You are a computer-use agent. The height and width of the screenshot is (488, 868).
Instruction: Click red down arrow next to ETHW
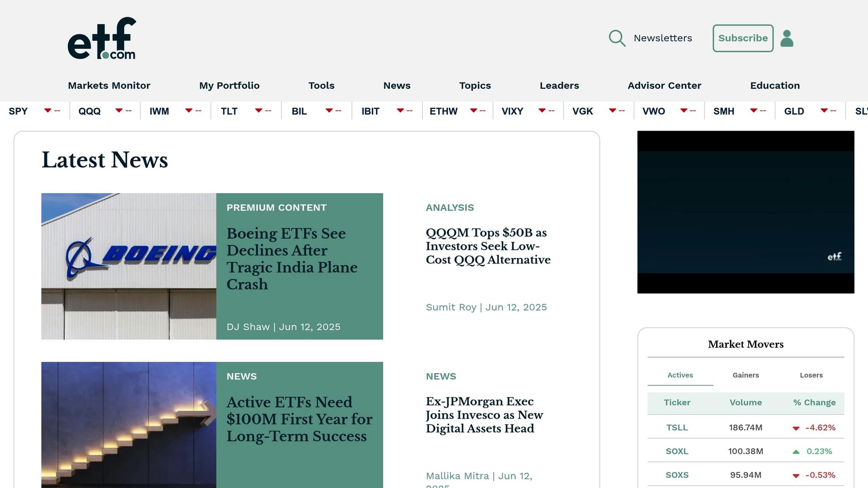(x=473, y=111)
